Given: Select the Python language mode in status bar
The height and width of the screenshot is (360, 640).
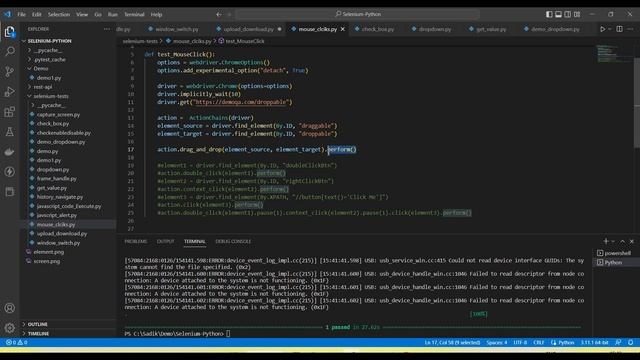Looking at the screenshot, I should (566, 342).
